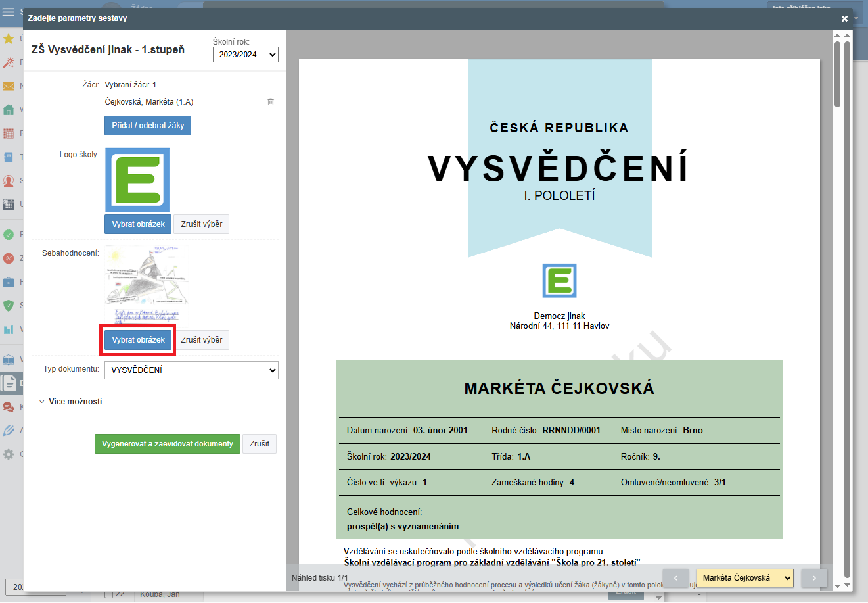The height and width of the screenshot is (603, 868).
Task: Close the Zadejte parametry sestavy dialog
Action: [844, 18]
